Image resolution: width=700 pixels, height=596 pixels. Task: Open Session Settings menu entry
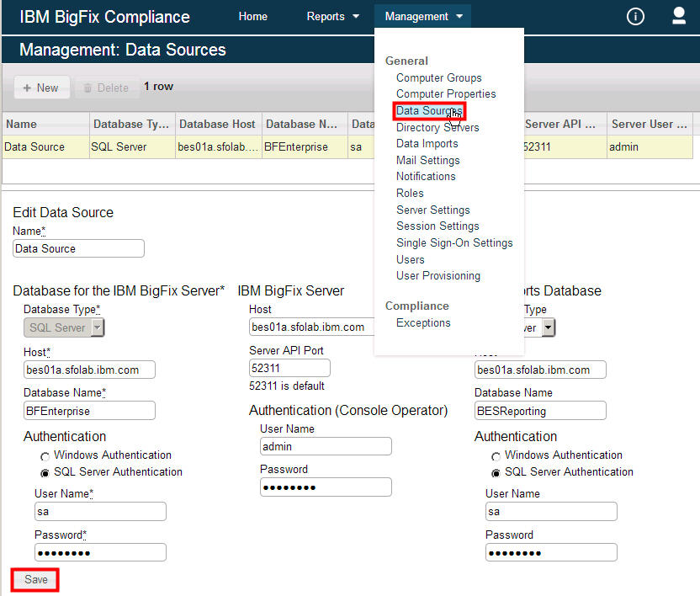[437, 226]
